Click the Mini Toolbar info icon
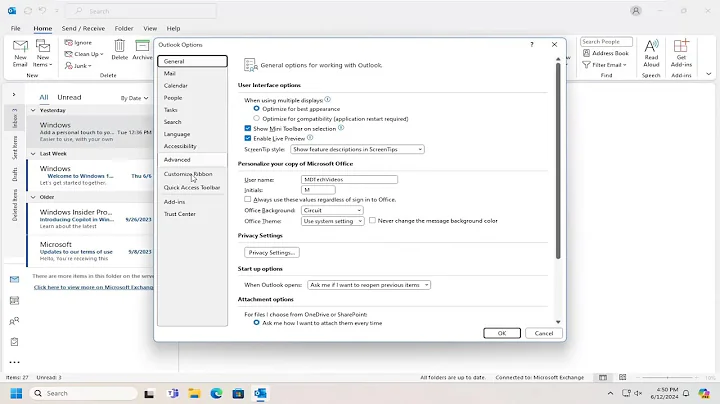 pos(341,128)
